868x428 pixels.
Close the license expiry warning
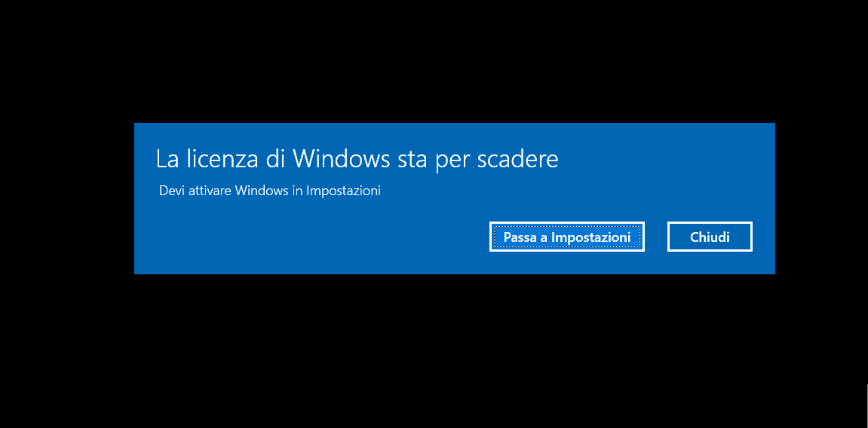point(710,237)
